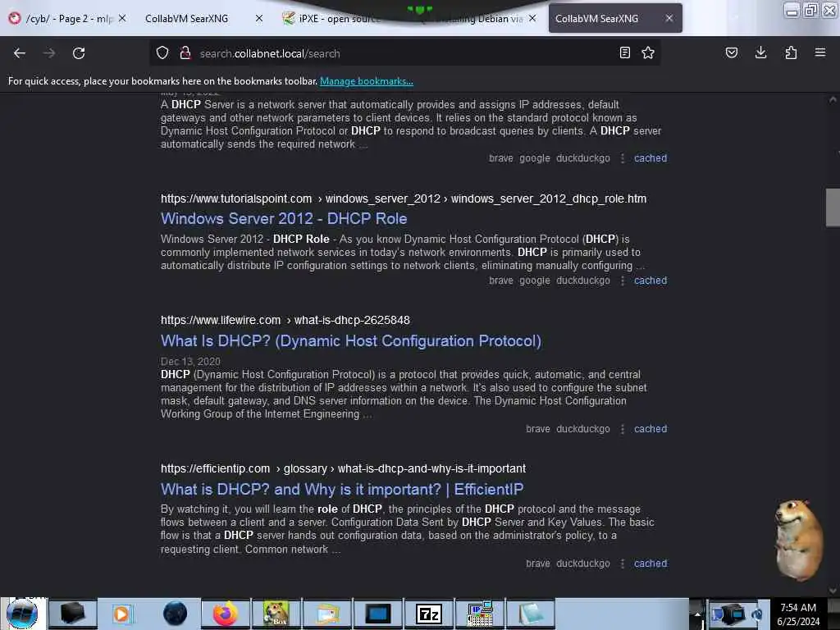This screenshot has height=630, width=840.
Task: Open cached version of lifewire result
Action: [651, 428]
